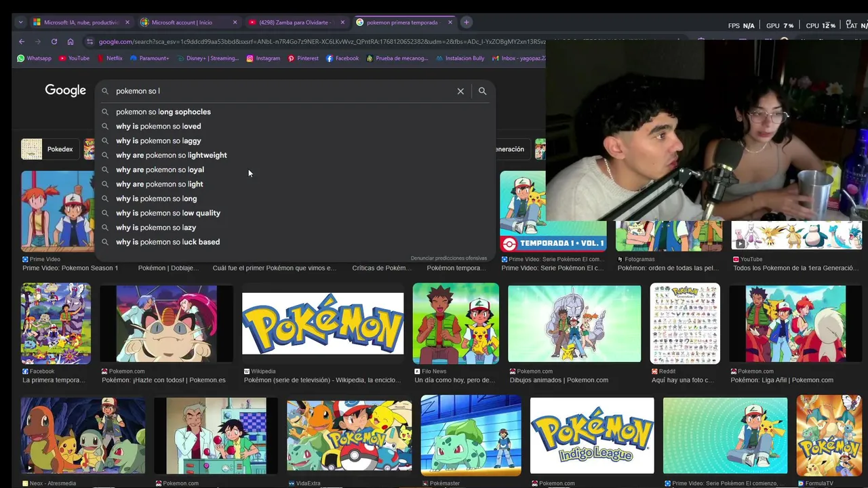Open the Paramount+ bookmark
The image size is (868, 488).
coord(149,58)
